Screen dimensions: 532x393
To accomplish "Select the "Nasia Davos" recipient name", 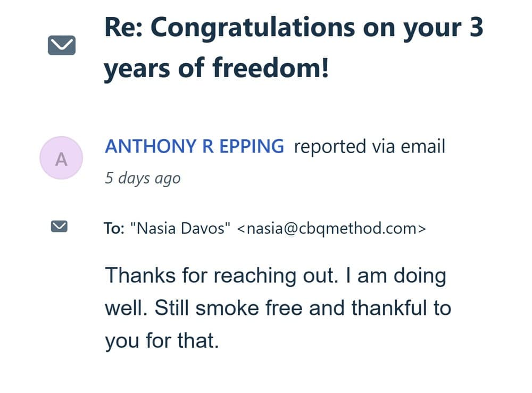I will point(184,229).
